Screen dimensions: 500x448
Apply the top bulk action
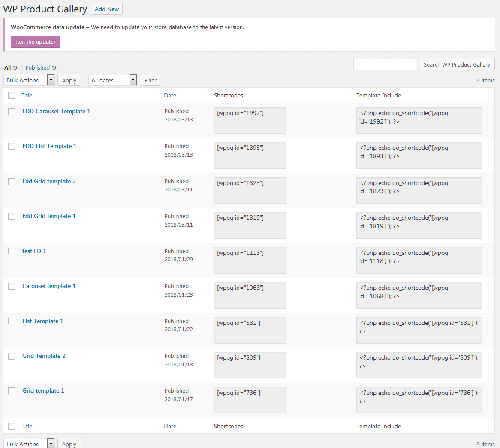pos(69,80)
